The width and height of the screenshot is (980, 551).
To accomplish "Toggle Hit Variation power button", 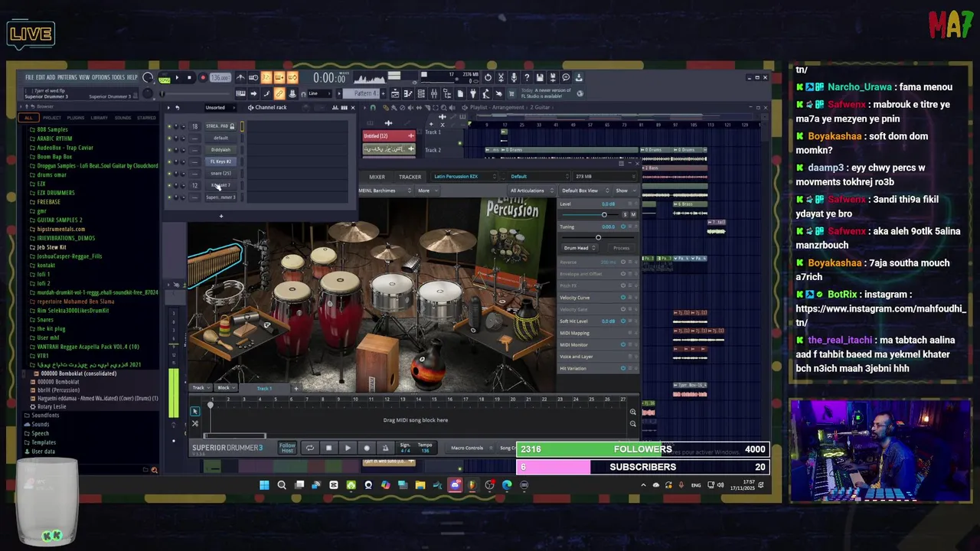I will pyautogui.click(x=622, y=368).
